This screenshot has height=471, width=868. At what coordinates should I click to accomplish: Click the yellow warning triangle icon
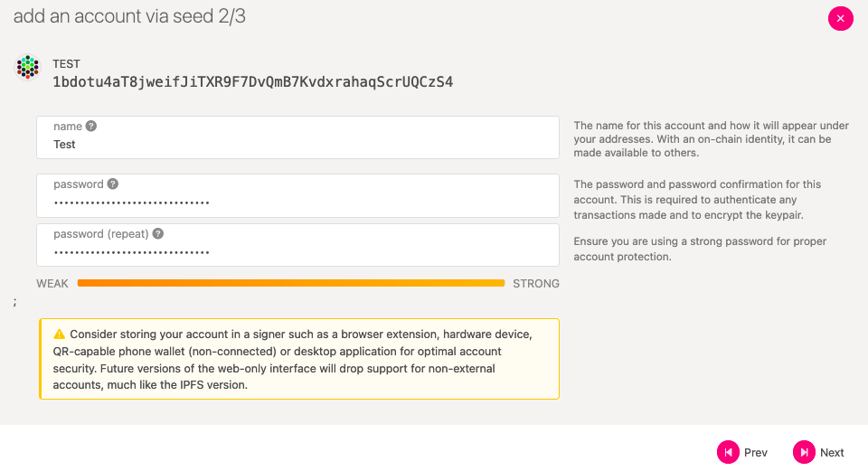click(x=60, y=334)
